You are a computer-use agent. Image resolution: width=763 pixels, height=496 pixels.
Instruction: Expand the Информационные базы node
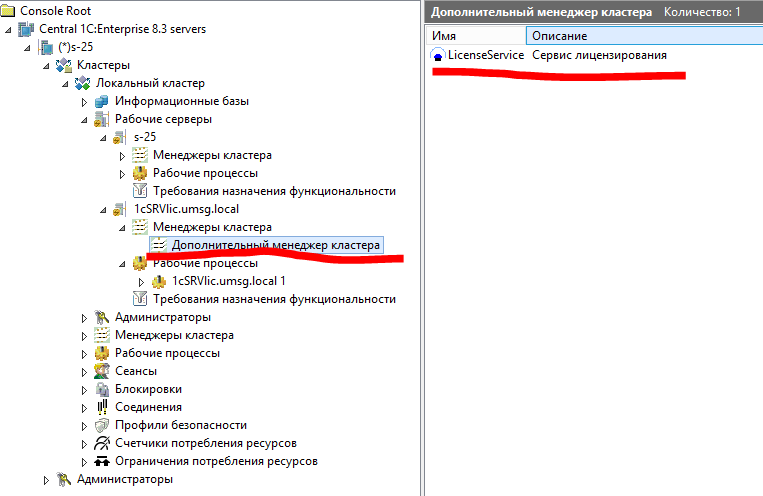pyautogui.click(x=84, y=102)
